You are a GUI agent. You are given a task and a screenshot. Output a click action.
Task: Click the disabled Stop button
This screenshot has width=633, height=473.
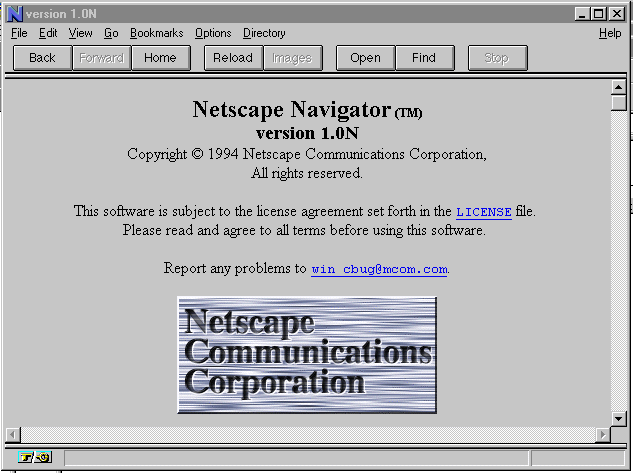coord(497,58)
